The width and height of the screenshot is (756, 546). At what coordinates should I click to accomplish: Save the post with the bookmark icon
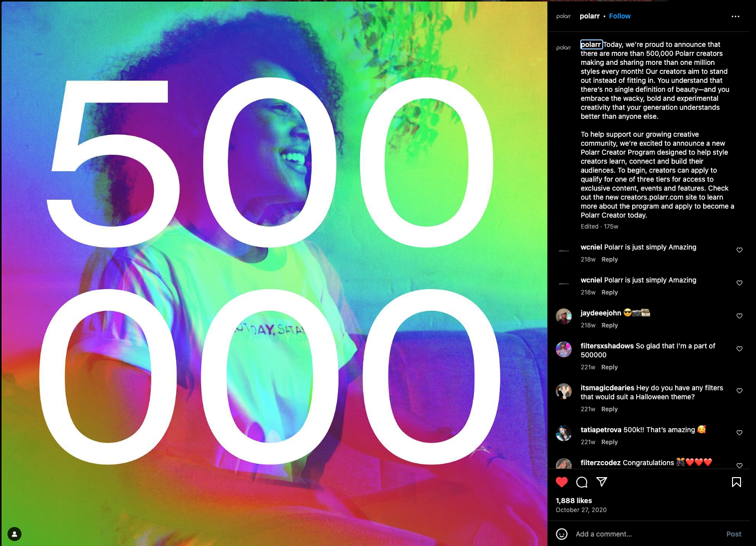pyautogui.click(x=737, y=482)
